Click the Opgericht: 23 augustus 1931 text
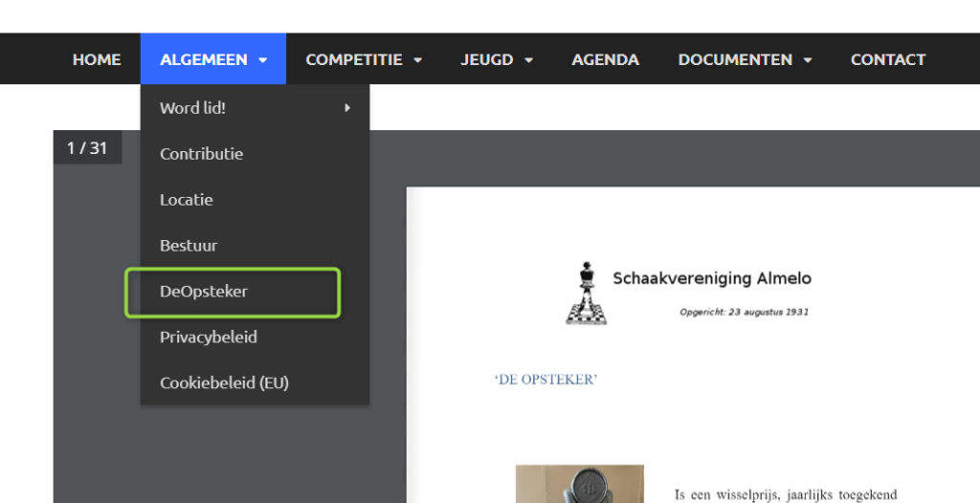 (x=744, y=312)
